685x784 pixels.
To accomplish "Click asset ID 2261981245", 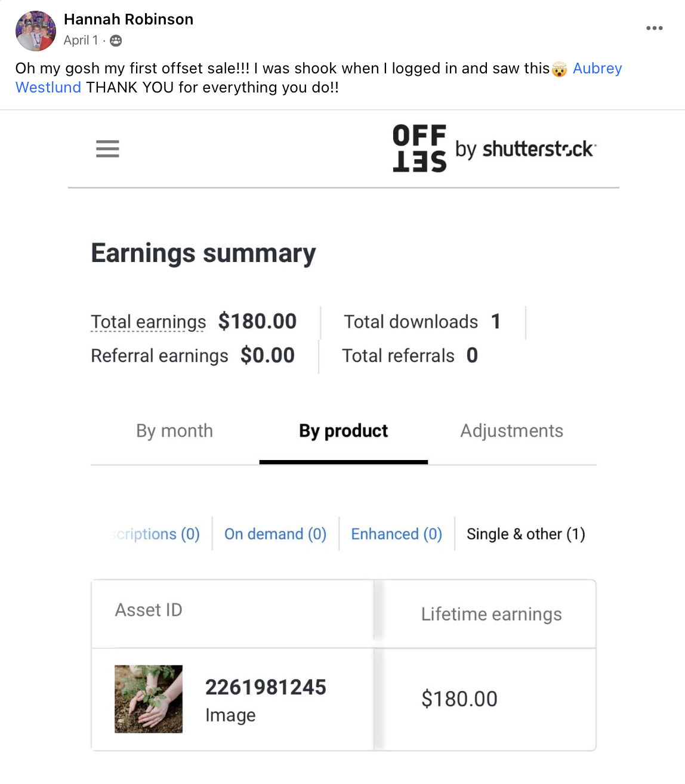I will point(266,687).
